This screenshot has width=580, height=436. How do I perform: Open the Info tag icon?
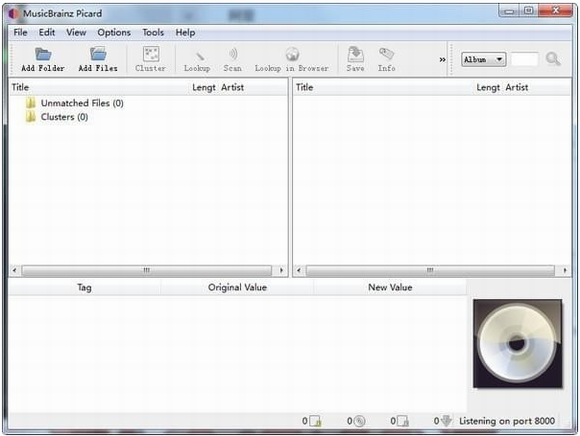click(387, 54)
